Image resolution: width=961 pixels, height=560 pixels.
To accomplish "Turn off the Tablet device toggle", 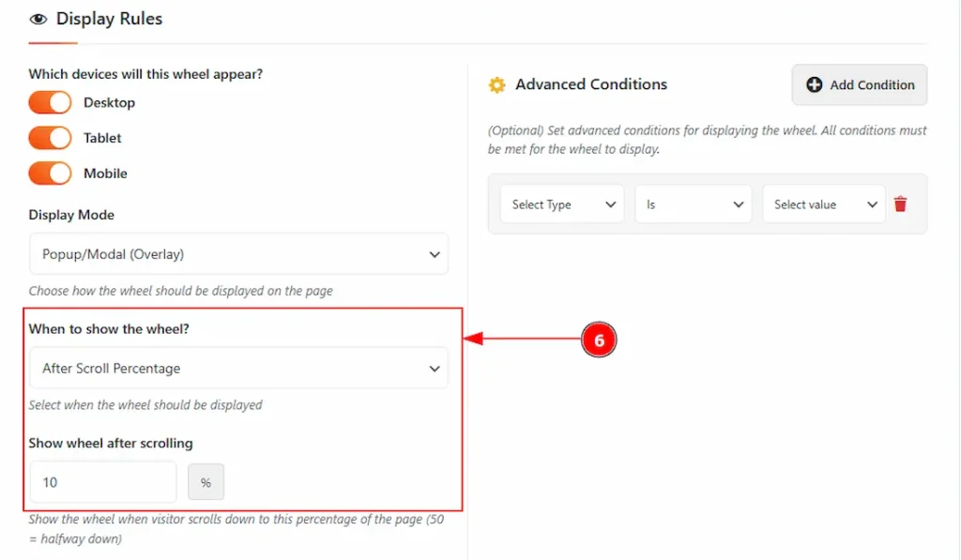I will pos(50,138).
